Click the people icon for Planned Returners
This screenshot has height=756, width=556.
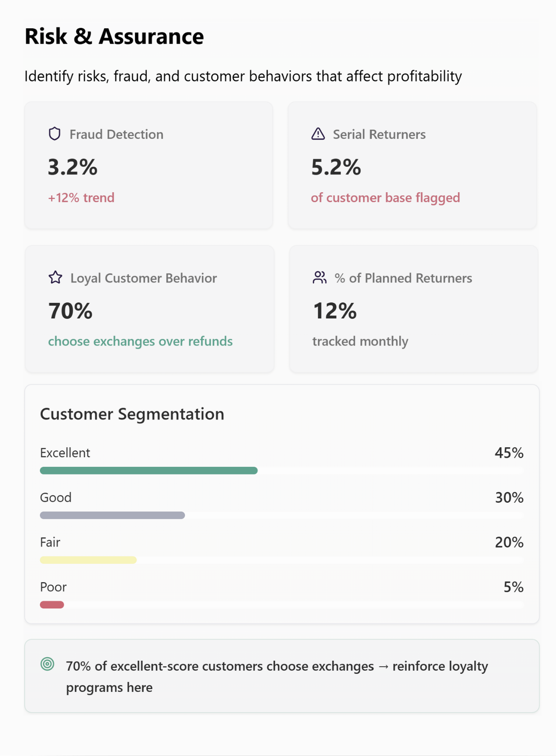tap(319, 278)
